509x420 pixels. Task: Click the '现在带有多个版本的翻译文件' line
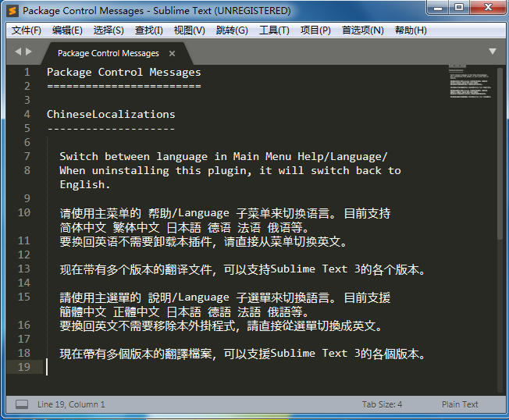click(243, 269)
